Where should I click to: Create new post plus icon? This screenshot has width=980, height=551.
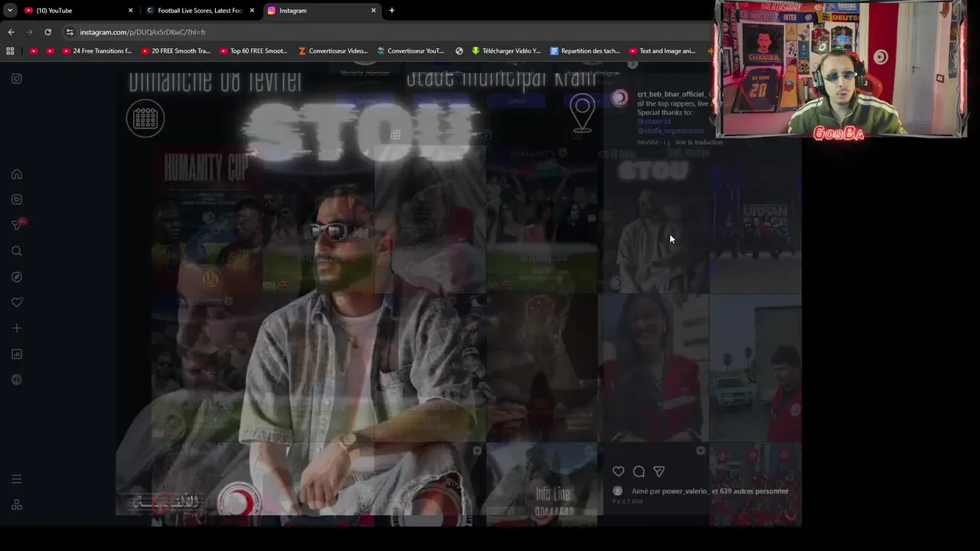(x=17, y=328)
